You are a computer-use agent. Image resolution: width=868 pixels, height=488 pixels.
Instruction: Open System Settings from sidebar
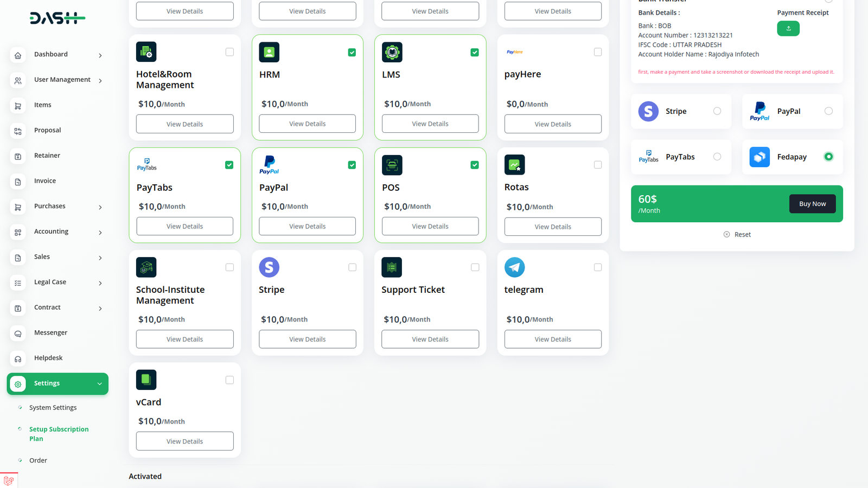point(53,408)
